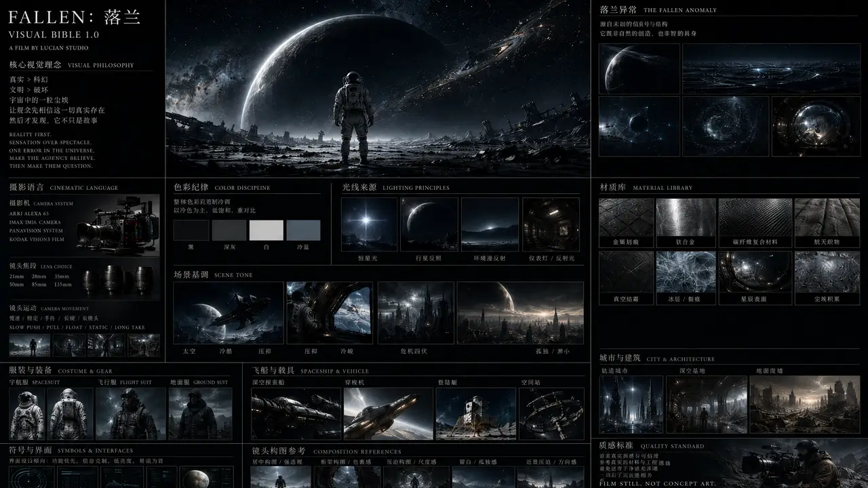
Task: Open the 恒星光 starlight lighting thumbnail
Action: (369, 224)
